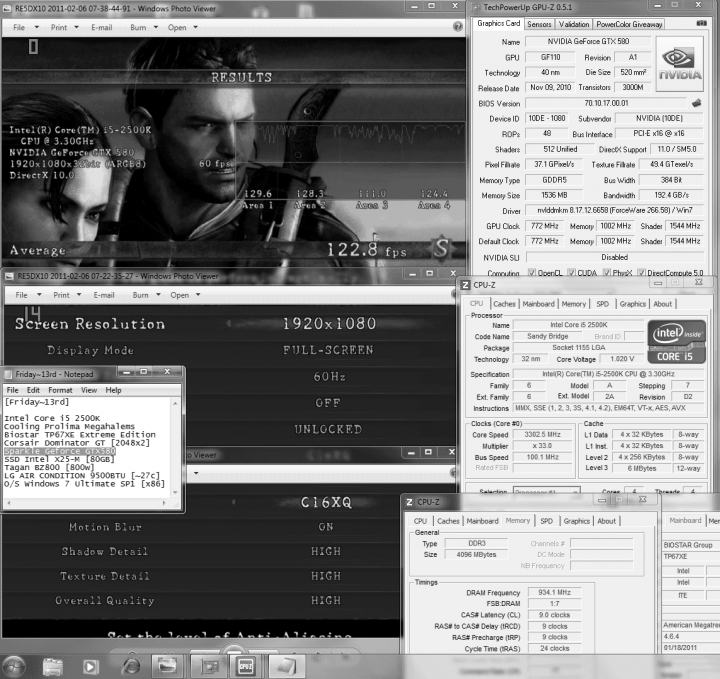
Task: Click E-mail in 07-22-35 Photo Viewer
Action: (104, 295)
